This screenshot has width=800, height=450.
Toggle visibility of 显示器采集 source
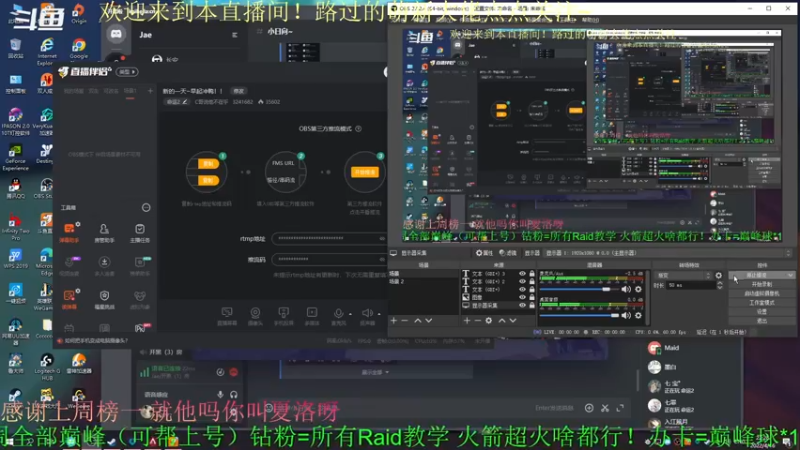(522, 305)
